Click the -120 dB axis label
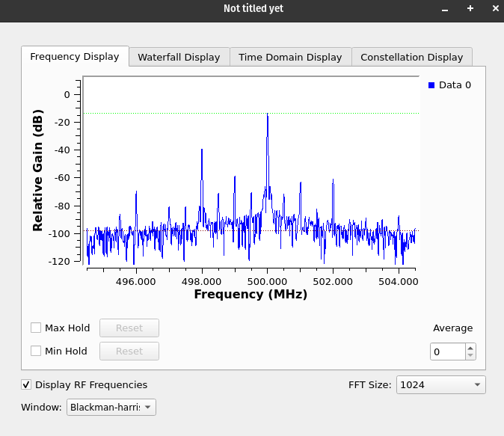The height and width of the screenshot is (436, 504). coord(59,262)
